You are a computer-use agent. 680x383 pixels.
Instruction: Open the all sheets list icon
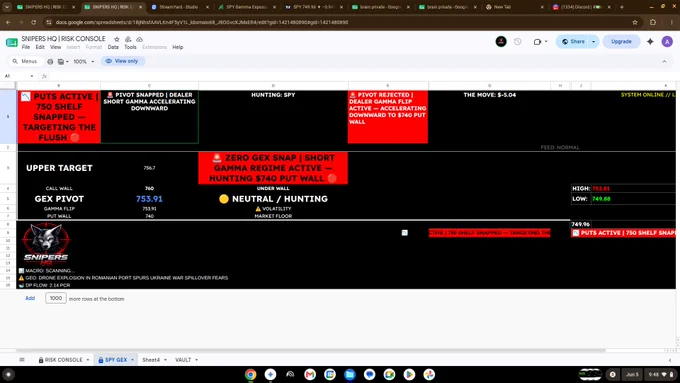coord(22,360)
